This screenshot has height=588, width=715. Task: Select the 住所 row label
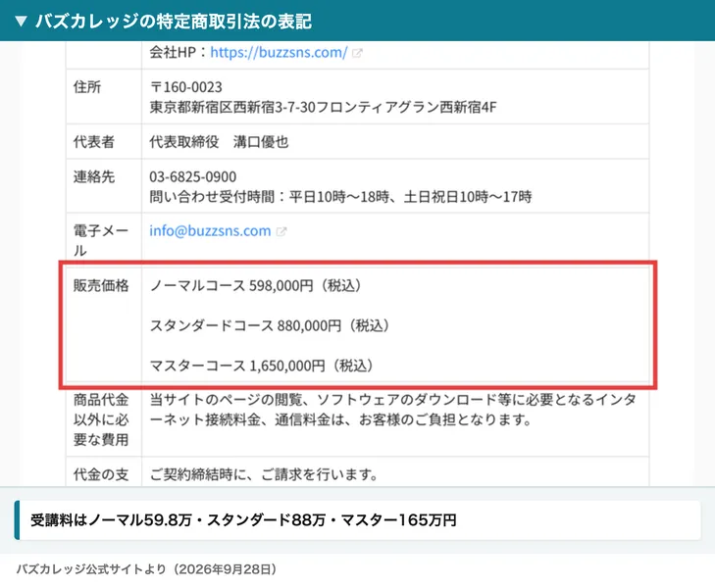pyautogui.click(x=87, y=87)
